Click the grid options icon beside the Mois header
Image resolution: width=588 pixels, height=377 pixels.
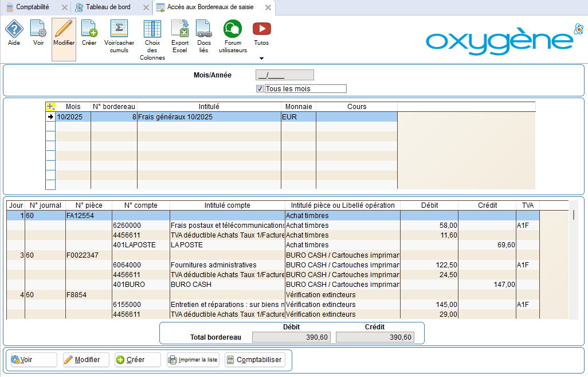point(50,107)
